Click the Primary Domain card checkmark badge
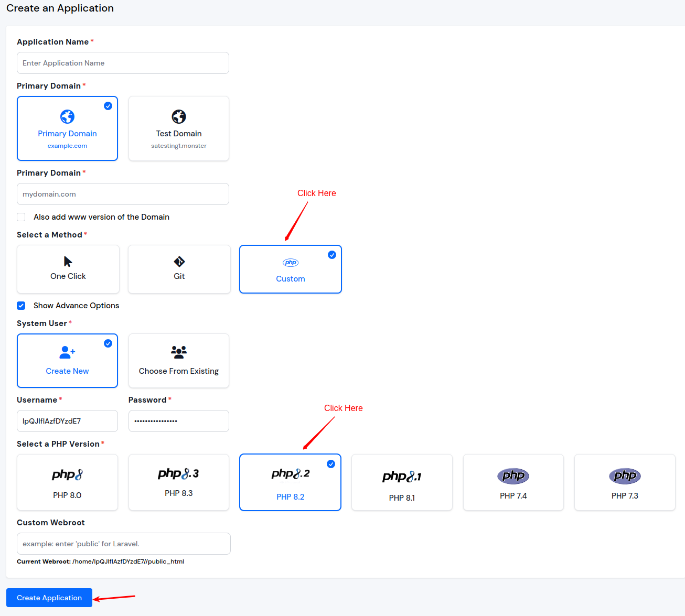 [108, 106]
